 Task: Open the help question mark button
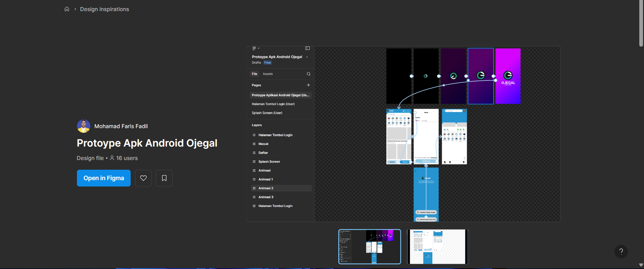click(x=621, y=252)
